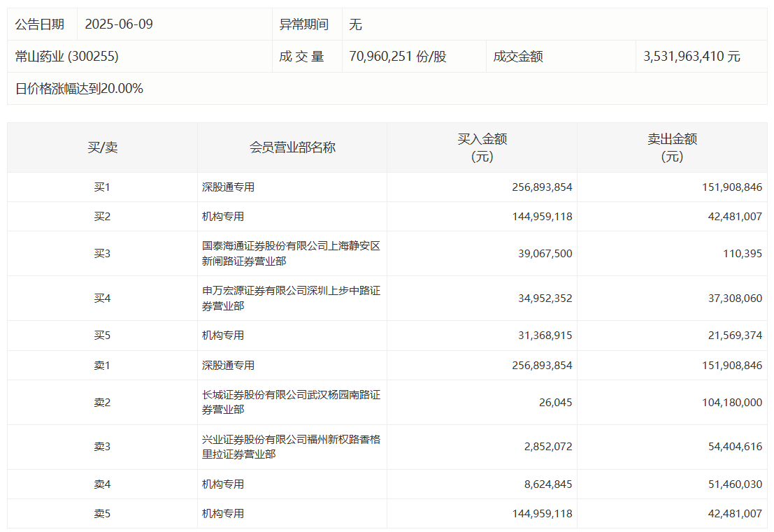Click the 卖出金额 (元) column header
Image resolution: width=774 pixels, height=532 pixels.
pos(672,148)
